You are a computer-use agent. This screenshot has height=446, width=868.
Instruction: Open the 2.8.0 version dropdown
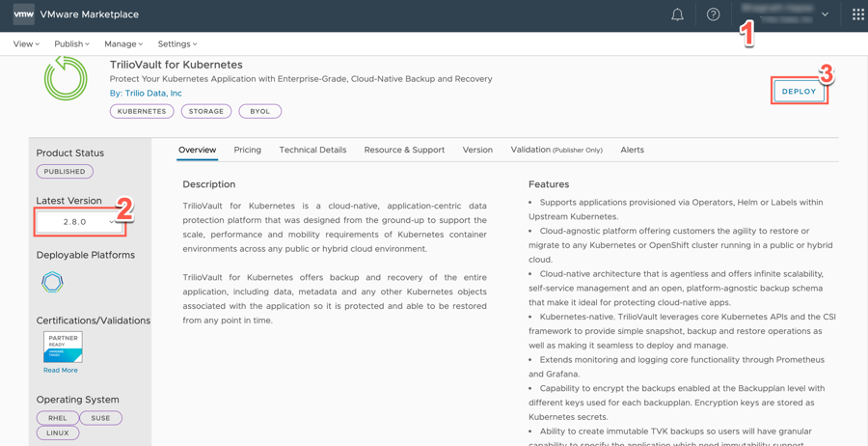[x=80, y=222]
